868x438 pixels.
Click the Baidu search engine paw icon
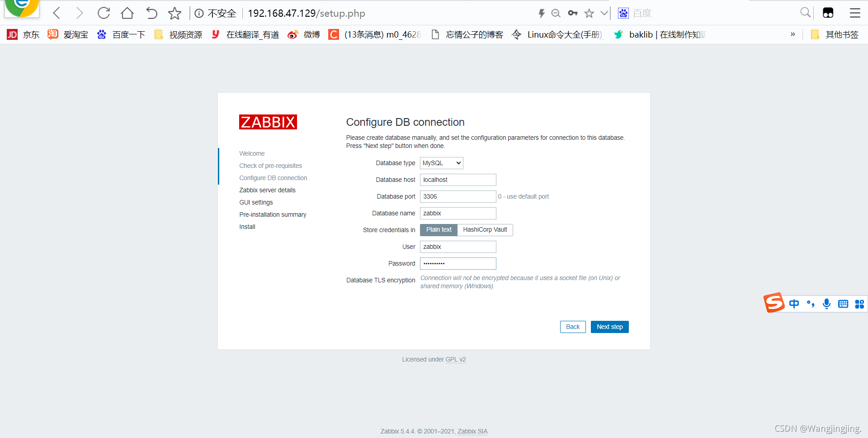pyautogui.click(x=623, y=13)
